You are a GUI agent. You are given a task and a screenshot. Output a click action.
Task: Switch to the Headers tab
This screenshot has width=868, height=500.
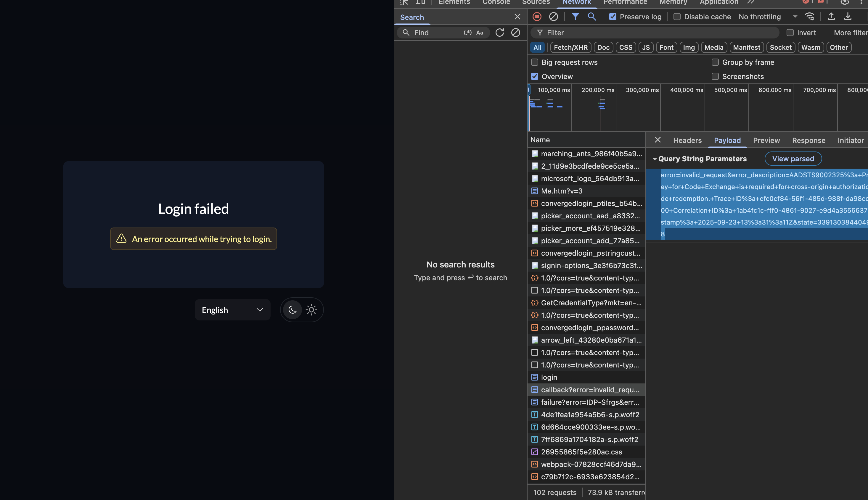(x=687, y=141)
